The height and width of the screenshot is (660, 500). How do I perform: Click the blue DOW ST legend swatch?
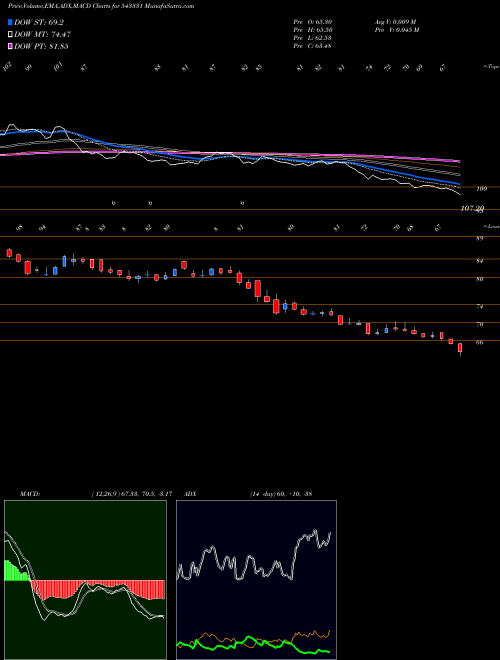coord(10,22)
